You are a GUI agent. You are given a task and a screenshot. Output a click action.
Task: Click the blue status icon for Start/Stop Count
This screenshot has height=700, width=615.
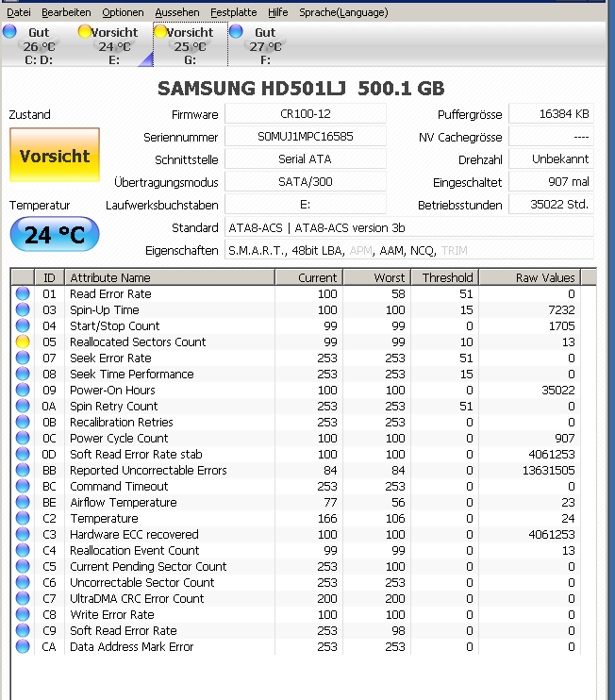pyautogui.click(x=23, y=325)
